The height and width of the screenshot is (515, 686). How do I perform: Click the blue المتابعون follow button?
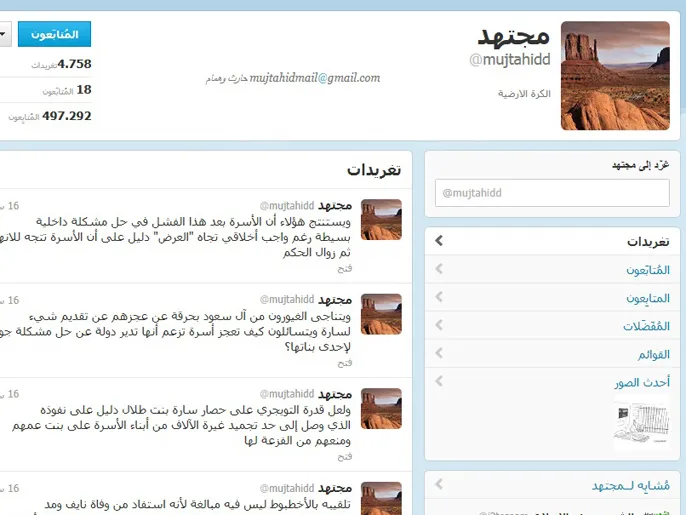[x=54, y=34]
